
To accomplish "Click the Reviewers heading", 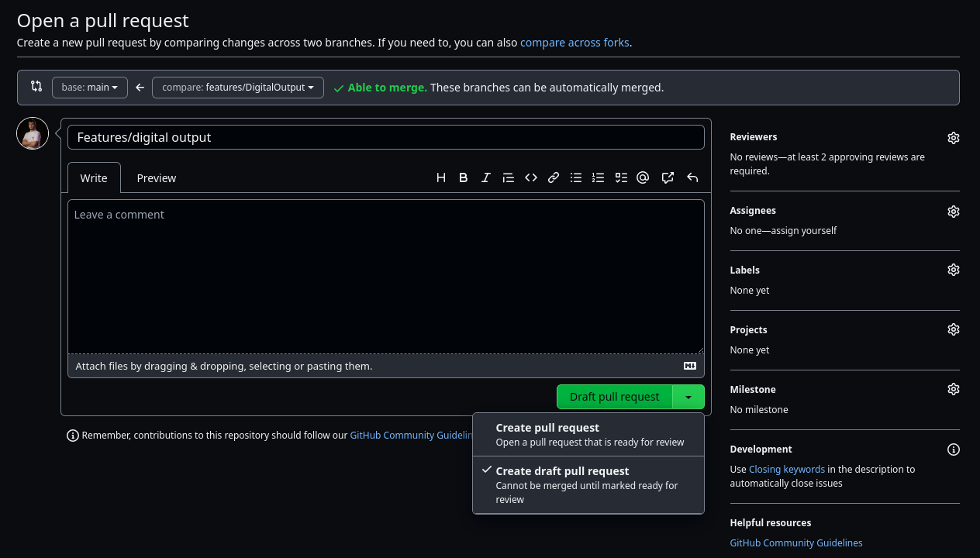I will [753, 136].
